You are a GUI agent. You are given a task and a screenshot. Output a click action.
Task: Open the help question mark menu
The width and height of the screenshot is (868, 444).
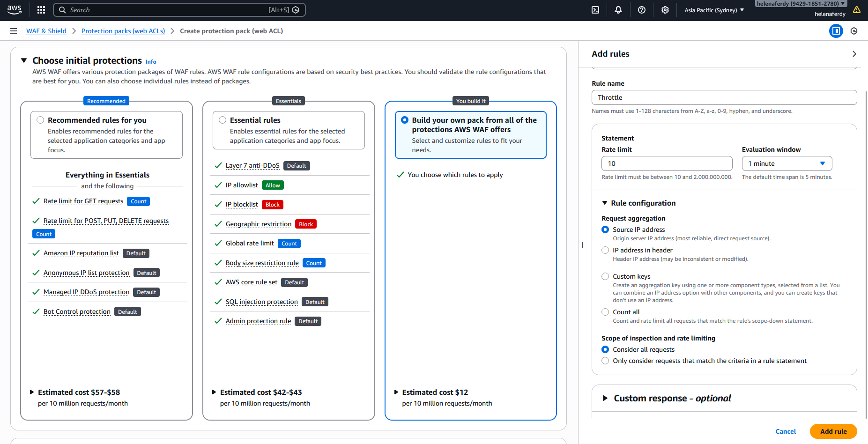pos(642,10)
